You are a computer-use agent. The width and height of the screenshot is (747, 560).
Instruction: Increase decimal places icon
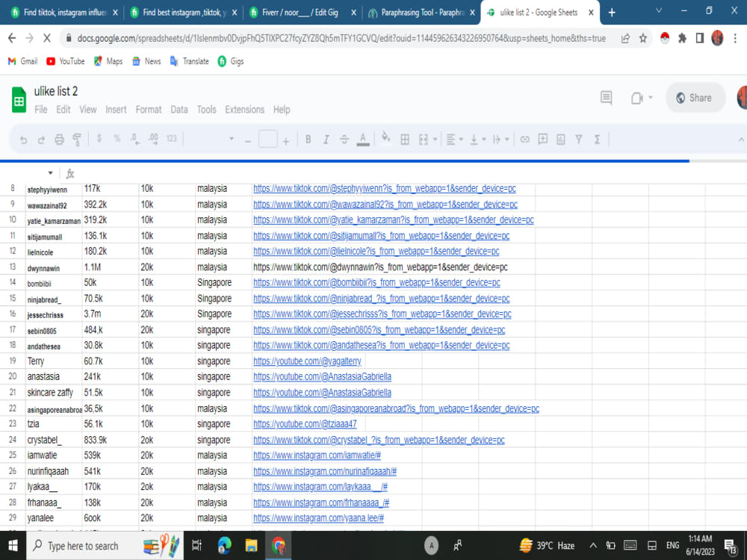point(153,139)
